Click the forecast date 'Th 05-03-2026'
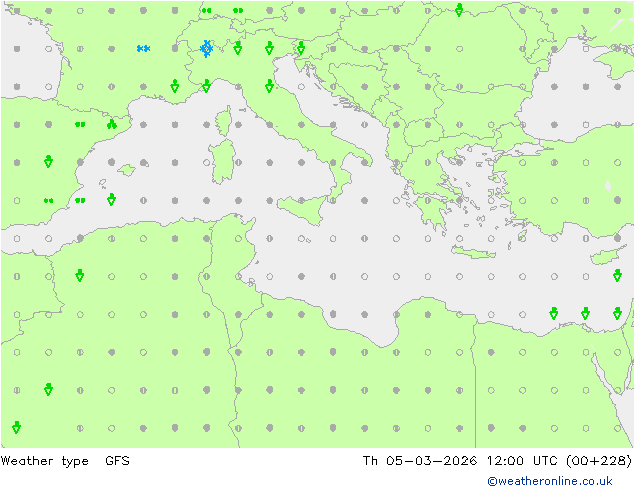This screenshot has width=634, height=490. tap(419, 460)
